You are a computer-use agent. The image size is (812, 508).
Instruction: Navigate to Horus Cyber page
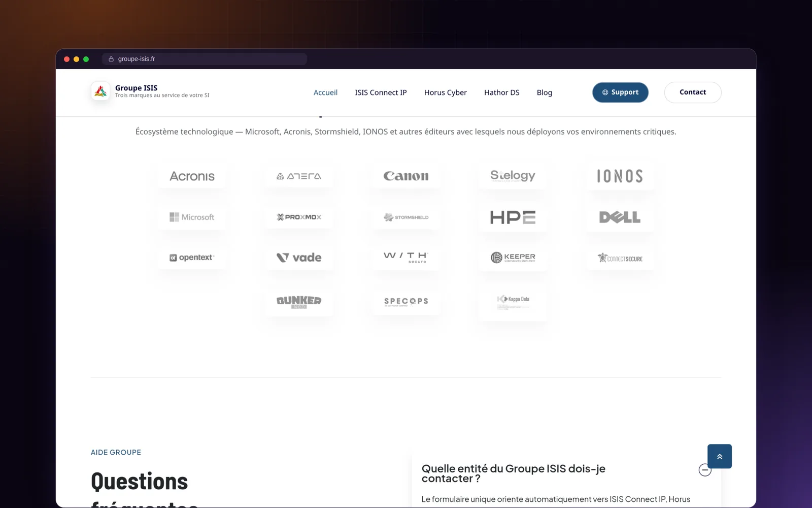[x=446, y=92]
